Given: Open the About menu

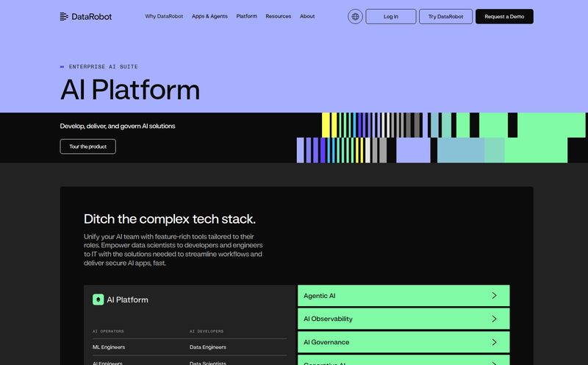Looking at the screenshot, I should pos(307,16).
